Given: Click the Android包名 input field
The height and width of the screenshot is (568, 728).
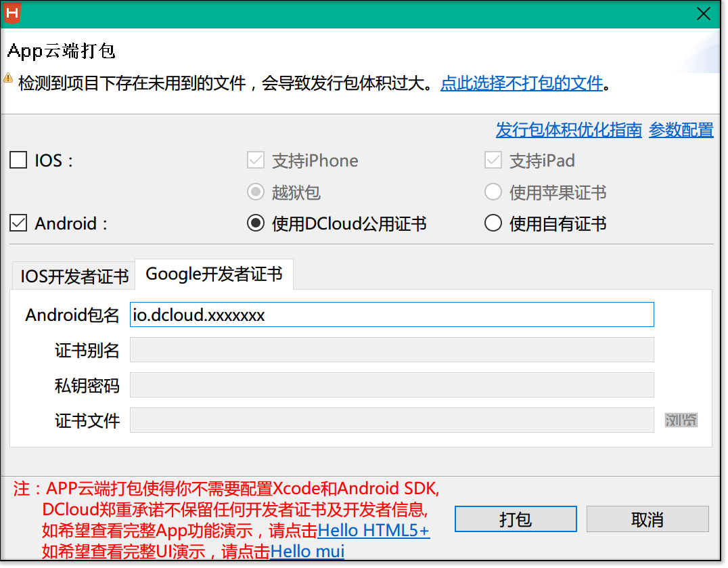Looking at the screenshot, I should 392,315.
